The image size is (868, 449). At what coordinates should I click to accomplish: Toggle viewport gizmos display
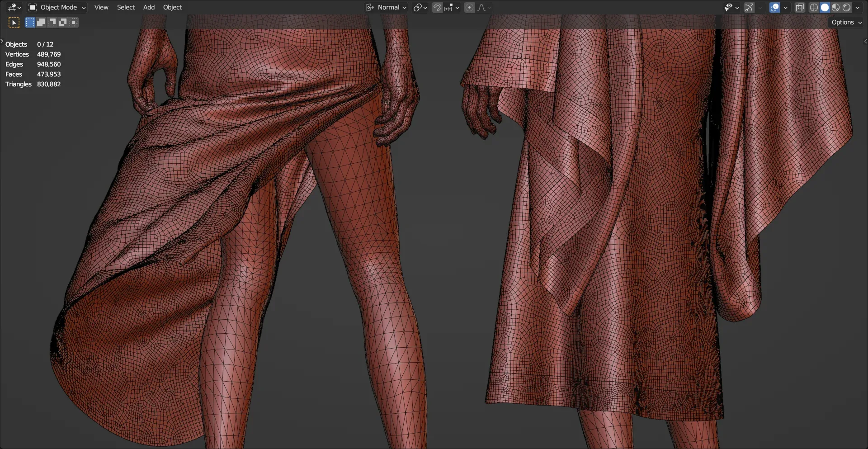[749, 7]
